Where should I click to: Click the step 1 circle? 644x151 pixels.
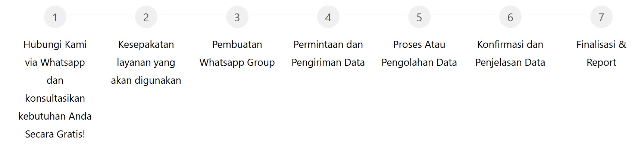click(x=55, y=17)
